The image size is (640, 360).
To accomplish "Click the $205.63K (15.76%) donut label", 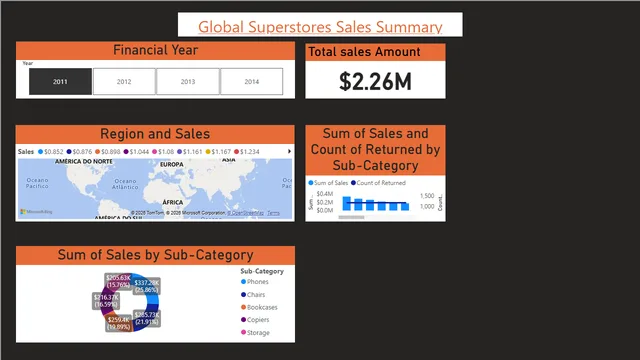I will click(x=118, y=281).
